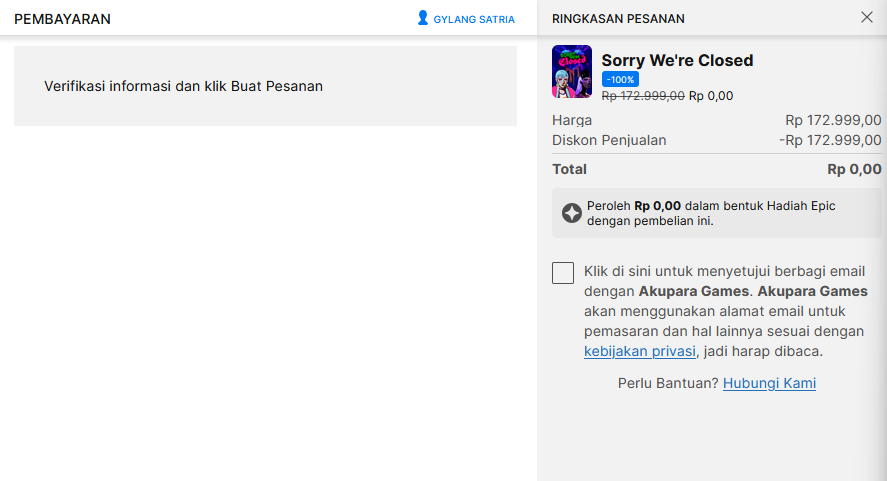This screenshot has width=887, height=481.
Task: Click the struck-through Rp 172.999,00 original price
Action: pyautogui.click(x=643, y=96)
